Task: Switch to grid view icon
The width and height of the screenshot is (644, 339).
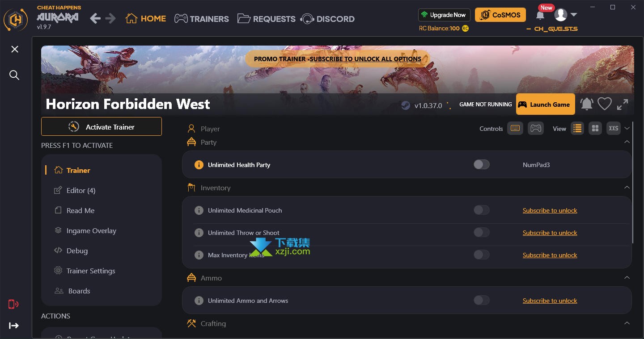Action: 595,129
